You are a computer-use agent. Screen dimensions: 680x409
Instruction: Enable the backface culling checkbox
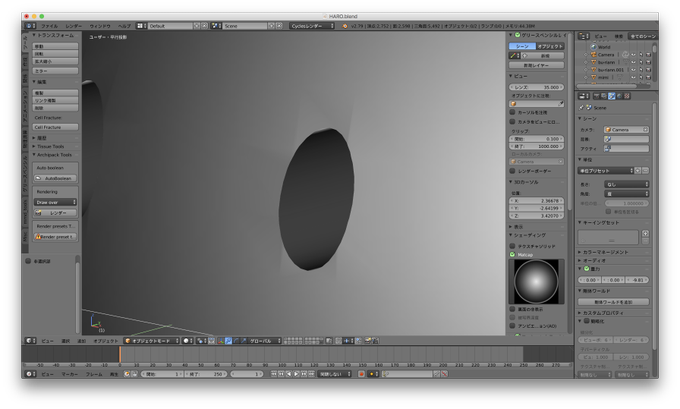coord(512,309)
